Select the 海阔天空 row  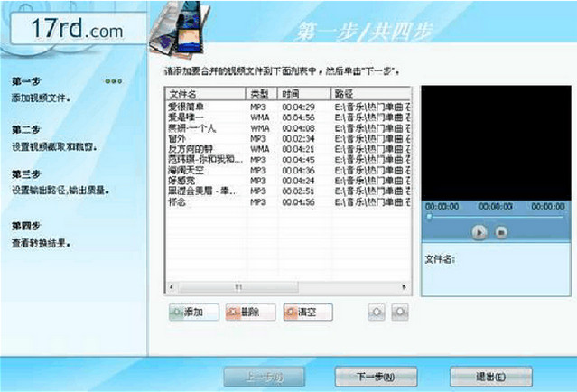288,170
